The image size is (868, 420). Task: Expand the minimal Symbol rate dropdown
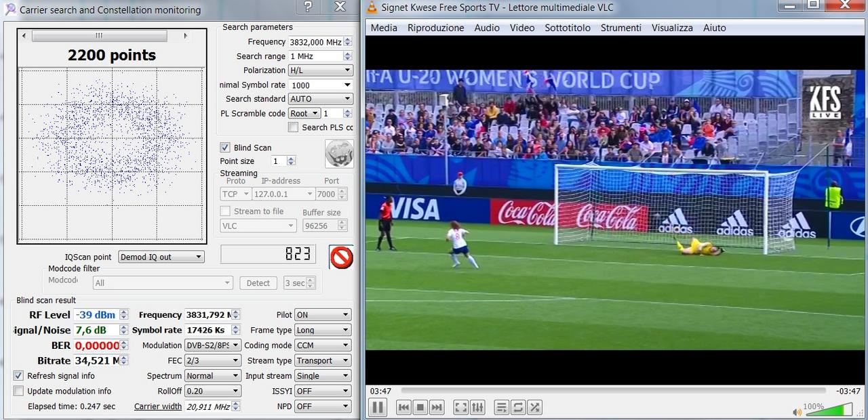point(321,85)
